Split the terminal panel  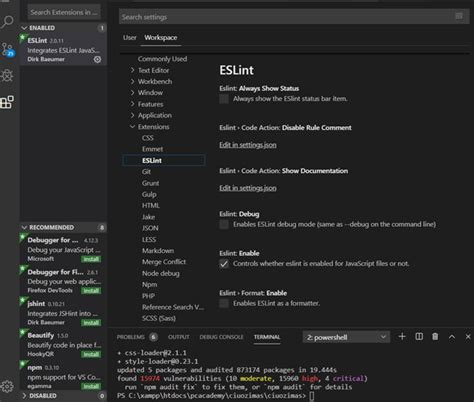point(419,336)
